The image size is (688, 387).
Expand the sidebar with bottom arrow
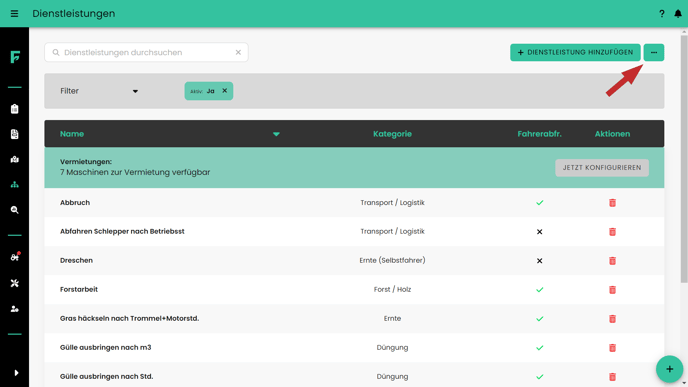(16, 373)
